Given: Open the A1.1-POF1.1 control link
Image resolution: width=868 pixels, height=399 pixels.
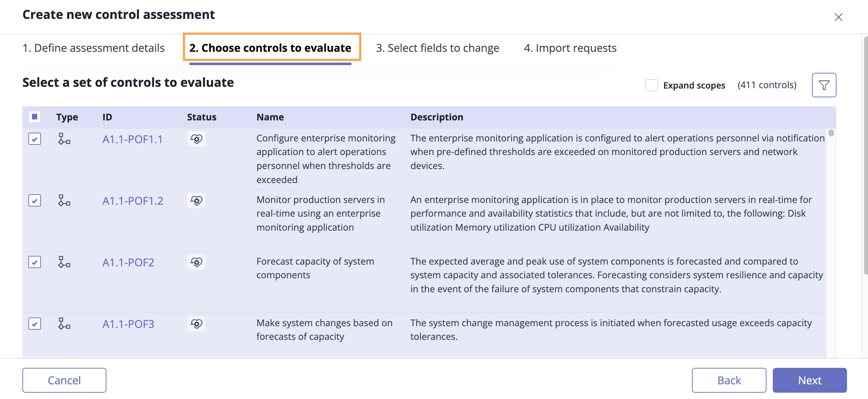Looking at the screenshot, I should [132, 139].
